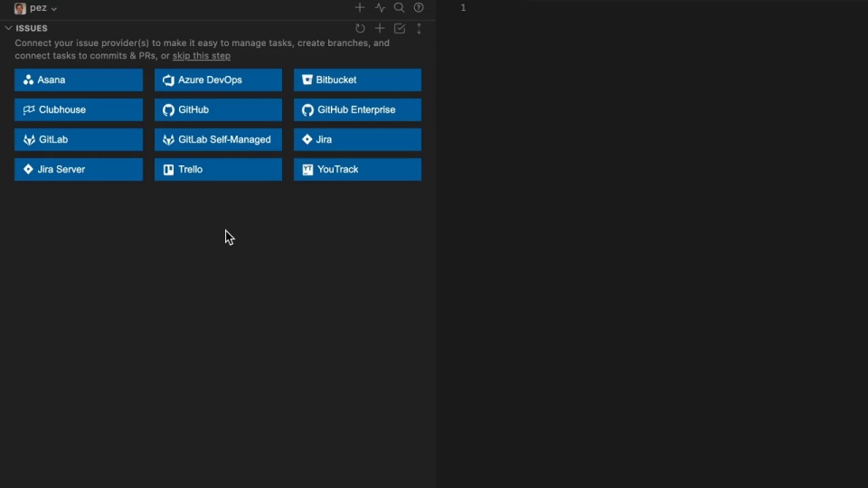Open the help question mark icon
Viewport: 868px width, 488px height.
(419, 7)
